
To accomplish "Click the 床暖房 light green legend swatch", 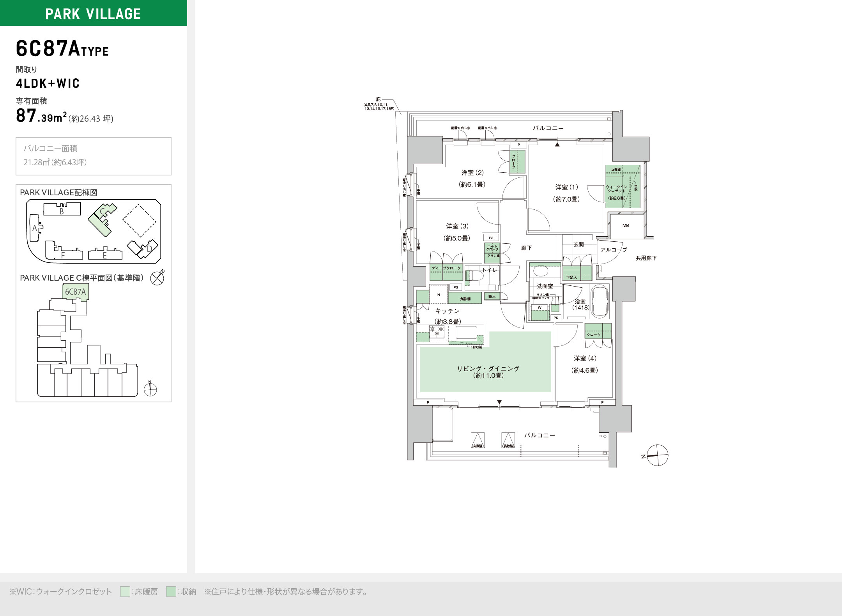I will point(125,591).
